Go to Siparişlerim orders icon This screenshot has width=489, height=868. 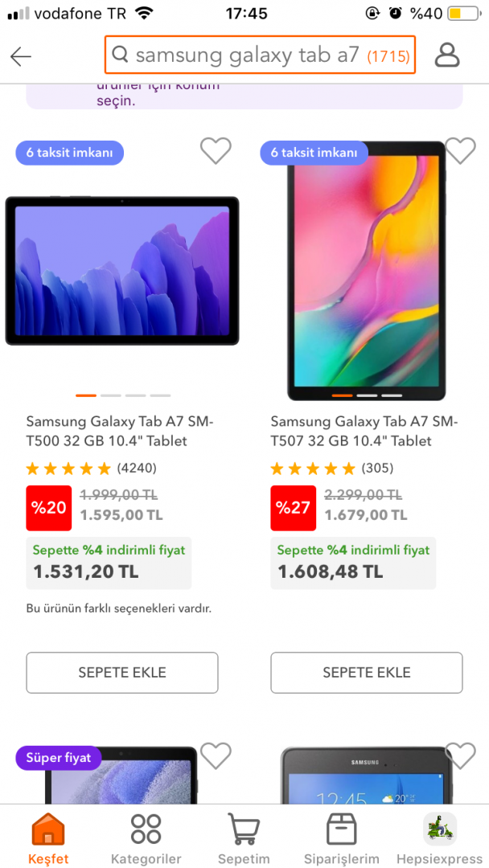341,837
